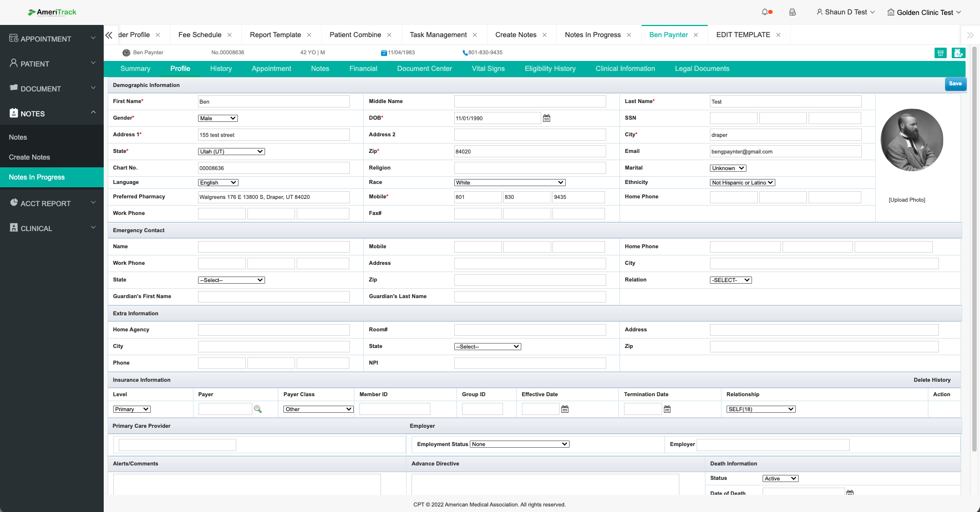Click the patient photo thumbnail
Screen dimensions: 980x512
[x=912, y=140]
